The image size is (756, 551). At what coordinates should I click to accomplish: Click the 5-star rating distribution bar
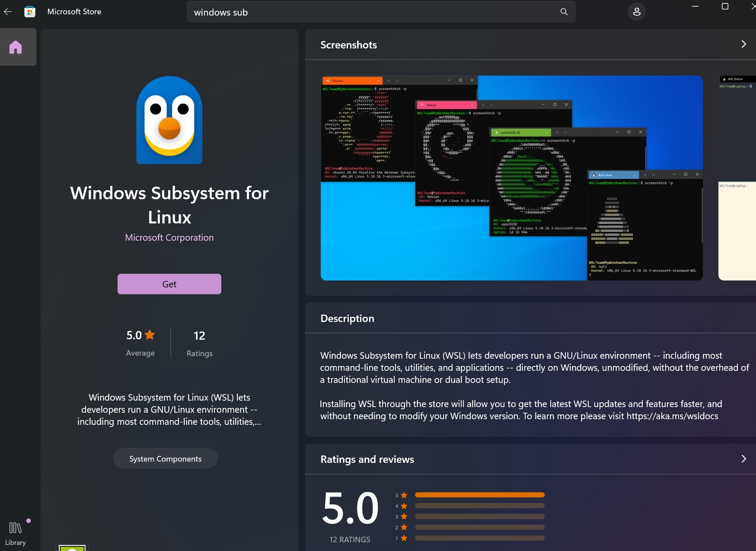[x=479, y=495]
